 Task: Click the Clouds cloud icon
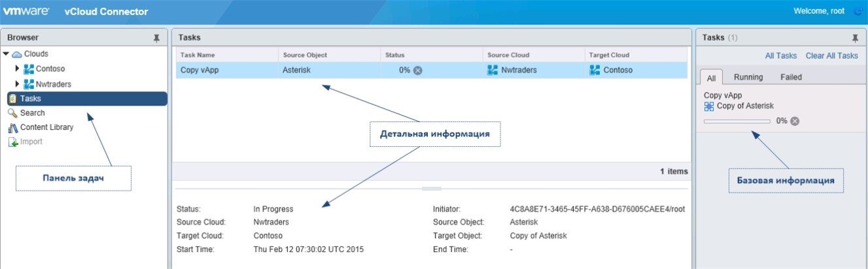click(x=17, y=54)
